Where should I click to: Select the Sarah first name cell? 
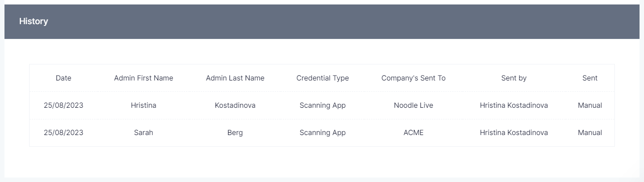pyautogui.click(x=143, y=133)
